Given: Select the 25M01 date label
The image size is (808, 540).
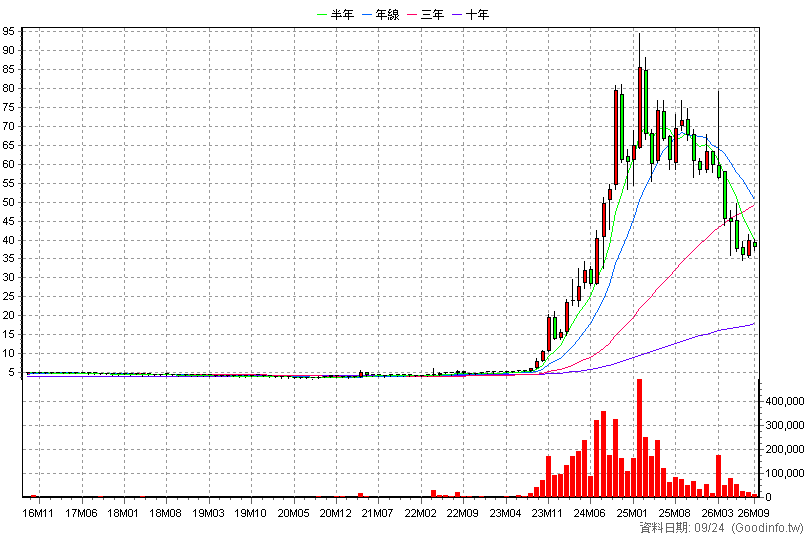Looking at the screenshot, I should [632, 513].
